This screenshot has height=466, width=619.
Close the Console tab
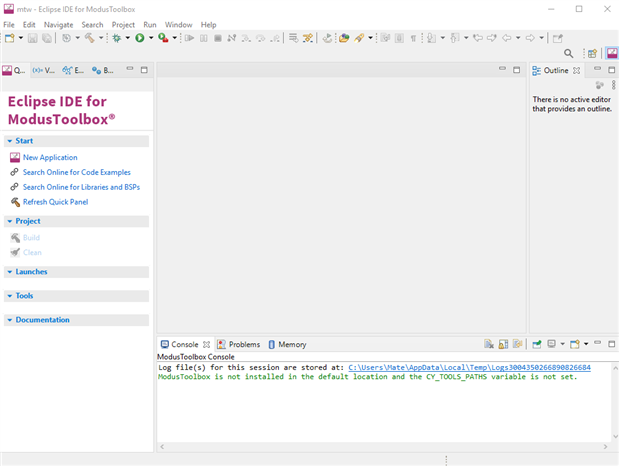click(x=206, y=344)
